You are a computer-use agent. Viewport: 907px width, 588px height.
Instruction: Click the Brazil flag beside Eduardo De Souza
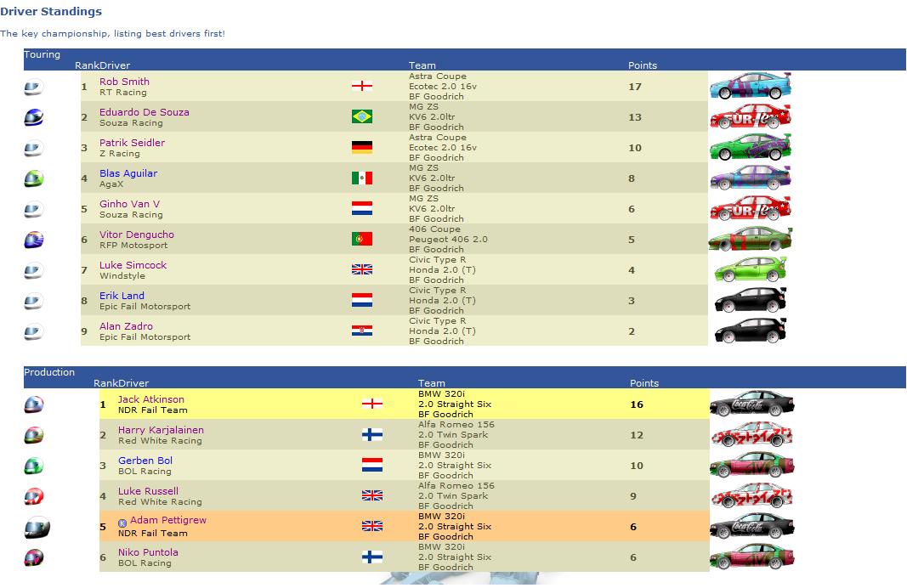pos(362,116)
